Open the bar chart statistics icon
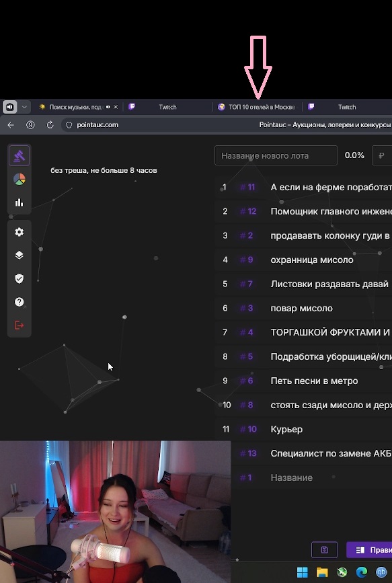The height and width of the screenshot is (583, 392). 19,202
